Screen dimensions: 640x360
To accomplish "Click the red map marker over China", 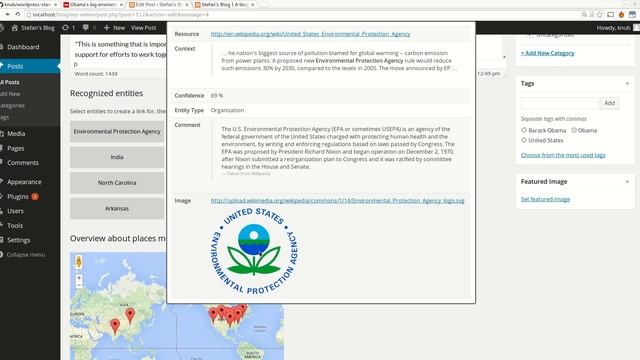I will [130, 315].
